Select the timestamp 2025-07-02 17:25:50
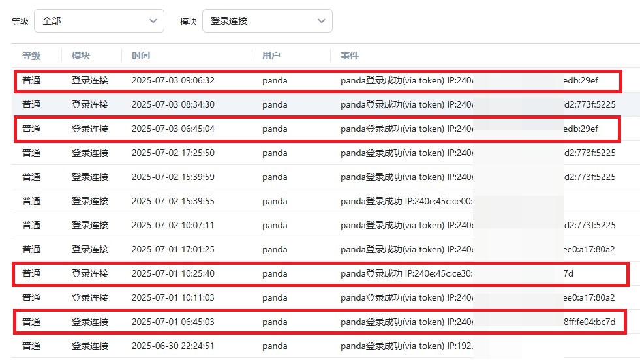The width and height of the screenshot is (640, 364). click(173, 153)
